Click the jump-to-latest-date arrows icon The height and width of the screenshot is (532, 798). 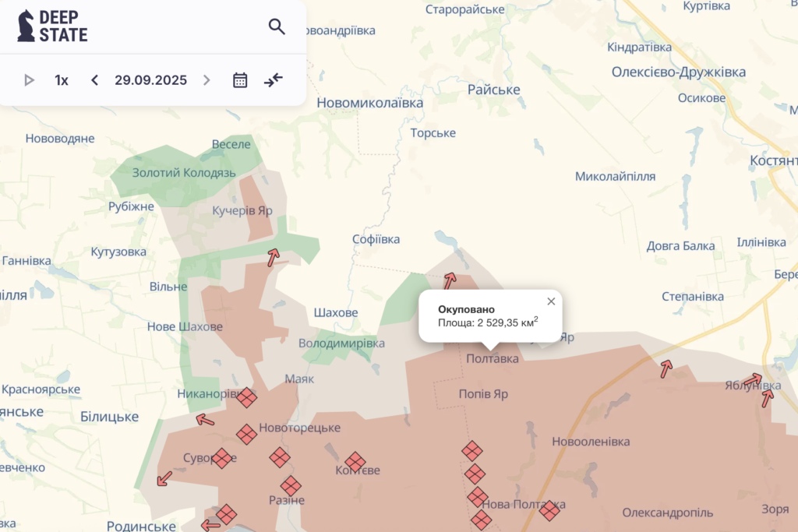[273, 79]
